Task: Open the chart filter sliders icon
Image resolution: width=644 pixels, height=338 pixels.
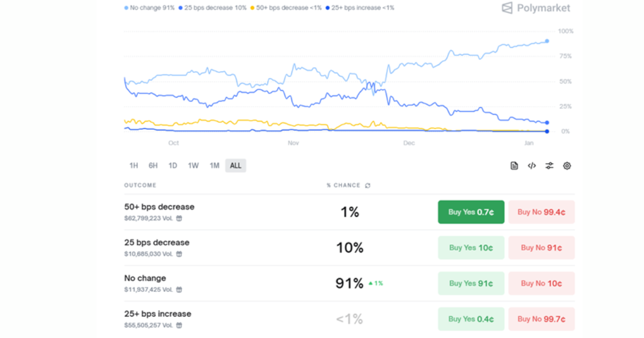Action: tap(549, 166)
